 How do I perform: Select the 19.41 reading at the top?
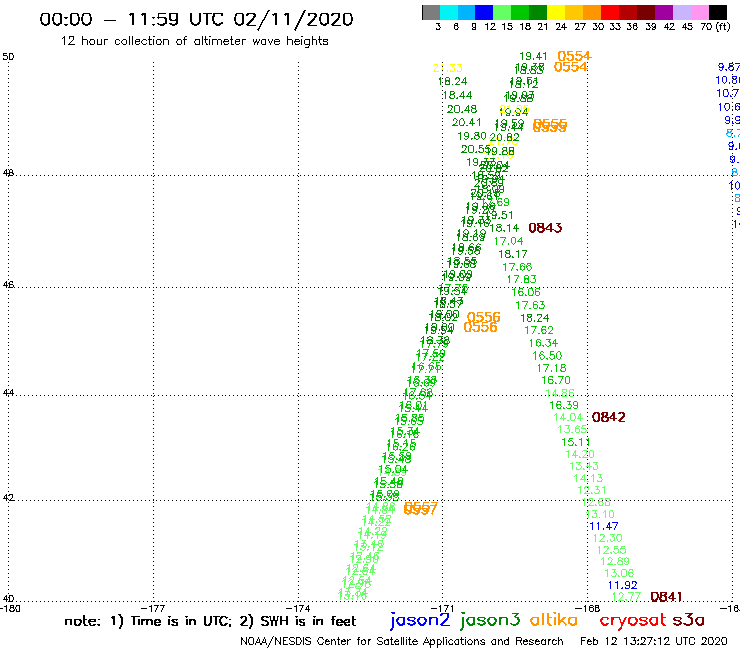click(x=533, y=56)
